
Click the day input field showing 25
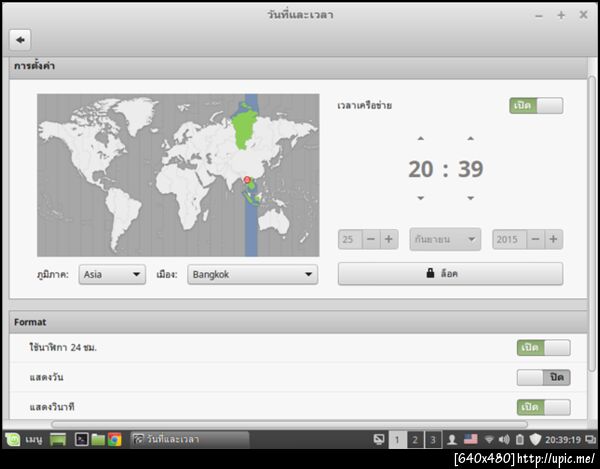(x=350, y=239)
